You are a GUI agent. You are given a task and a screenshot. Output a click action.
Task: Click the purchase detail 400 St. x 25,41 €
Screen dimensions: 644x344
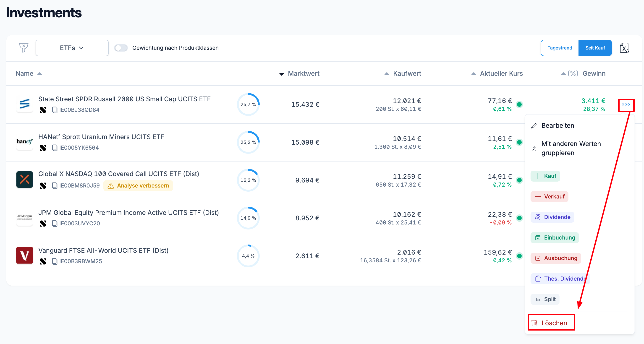[398, 223]
